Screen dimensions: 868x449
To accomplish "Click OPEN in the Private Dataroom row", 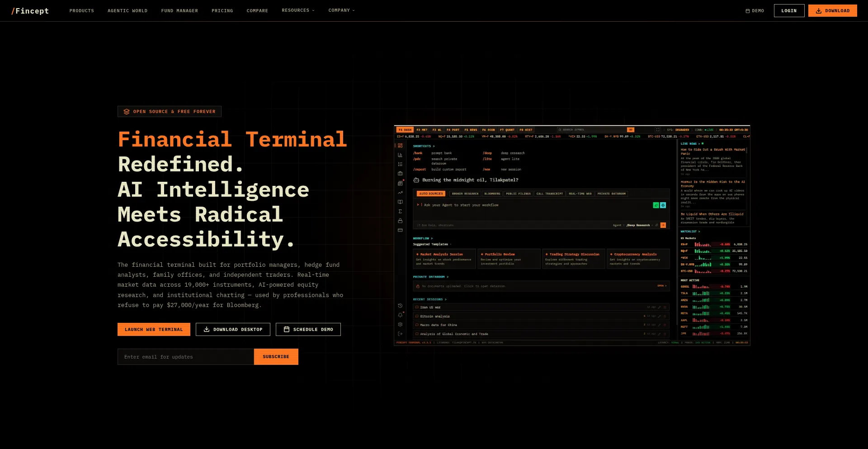I will [662, 286].
